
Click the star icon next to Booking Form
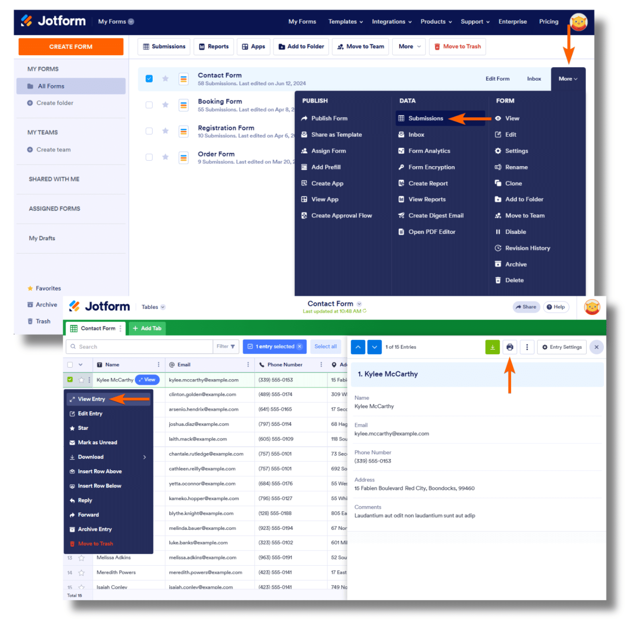pyautogui.click(x=165, y=105)
